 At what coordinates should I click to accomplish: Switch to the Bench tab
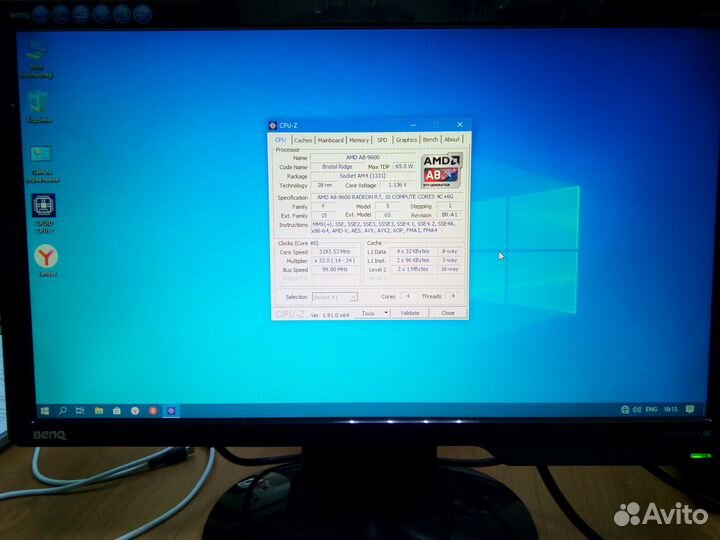[x=430, y=139]
